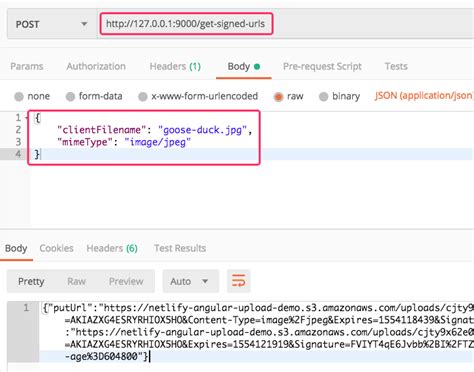474x372 pixels.
Task: Open the Tests tab
Action: click(x=396, y=66)
